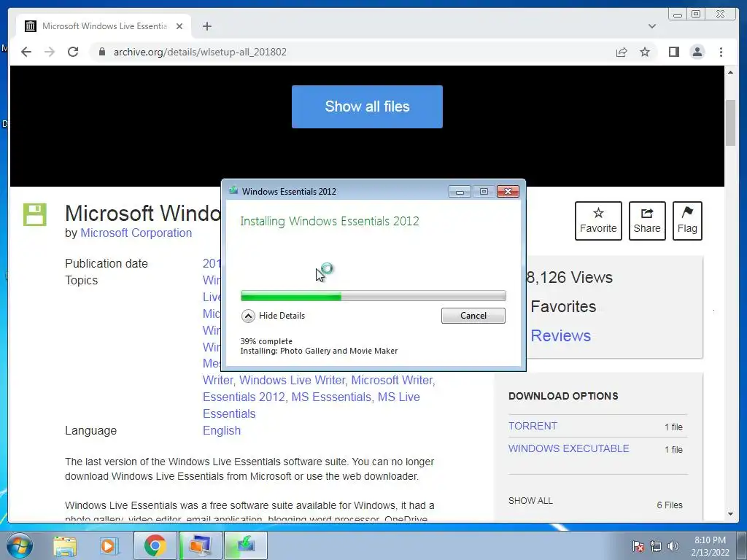Screen dimensions: 747x560
Task: Open a new tab with plus button
Action: (206, 26)
